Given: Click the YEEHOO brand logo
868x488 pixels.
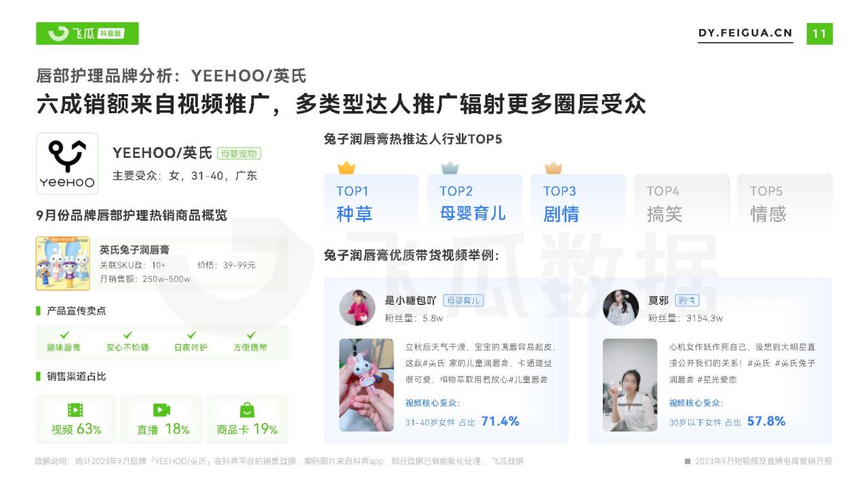Looking at the screenshot, I should (x=66, y=163).
